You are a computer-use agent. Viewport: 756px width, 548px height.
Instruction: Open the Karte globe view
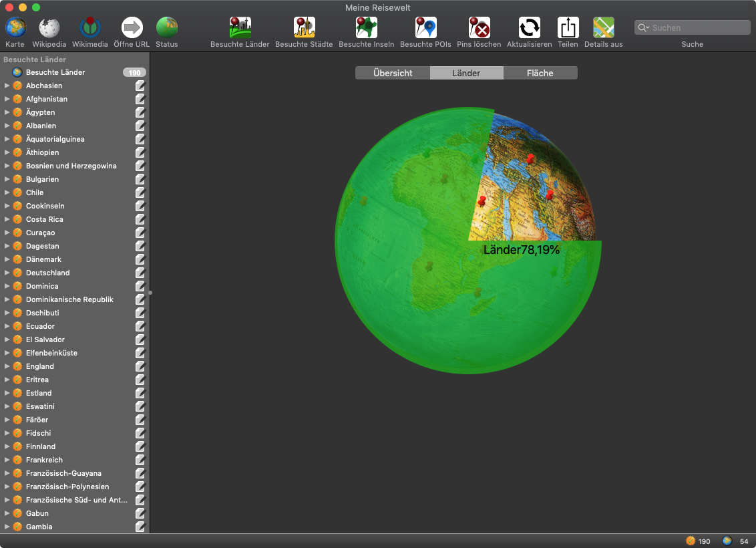point(15,28)
